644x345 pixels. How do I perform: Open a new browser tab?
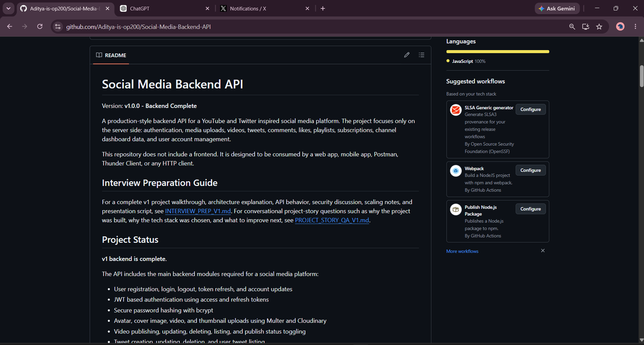323,9
